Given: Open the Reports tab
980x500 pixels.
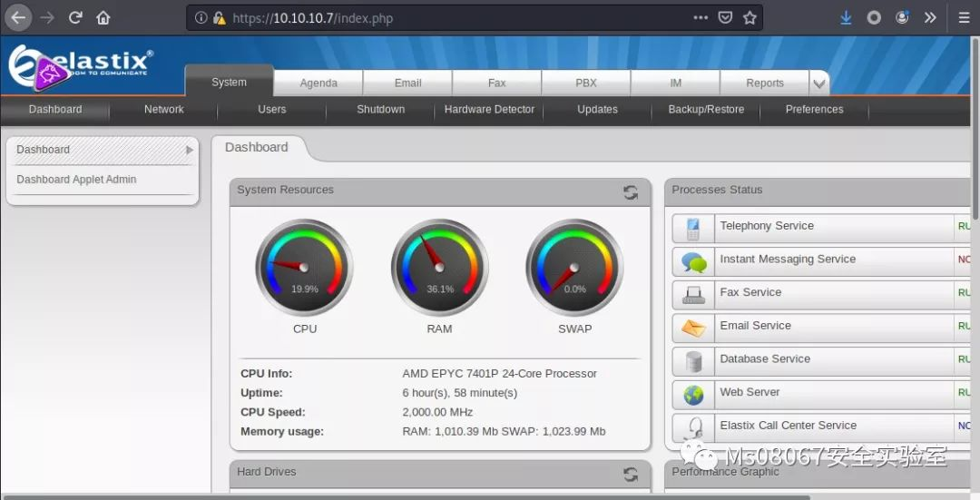Looking at the screenshot, I should click(764, 83).
